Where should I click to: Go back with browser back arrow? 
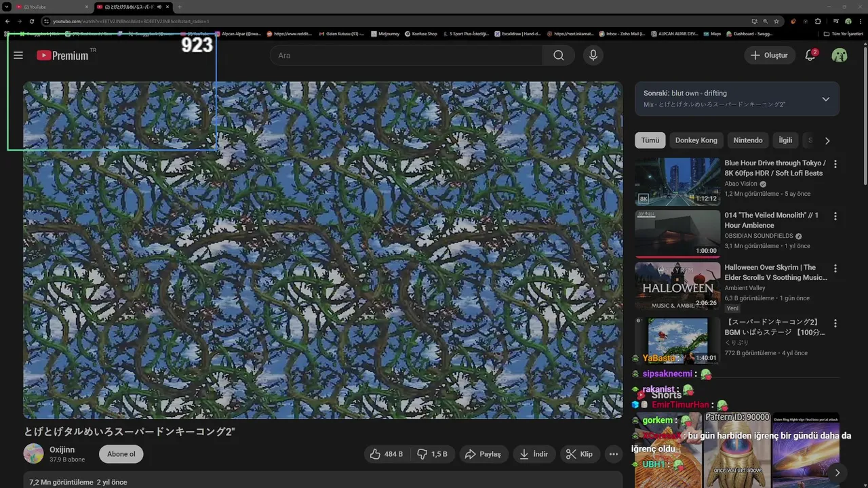(7, 21)
